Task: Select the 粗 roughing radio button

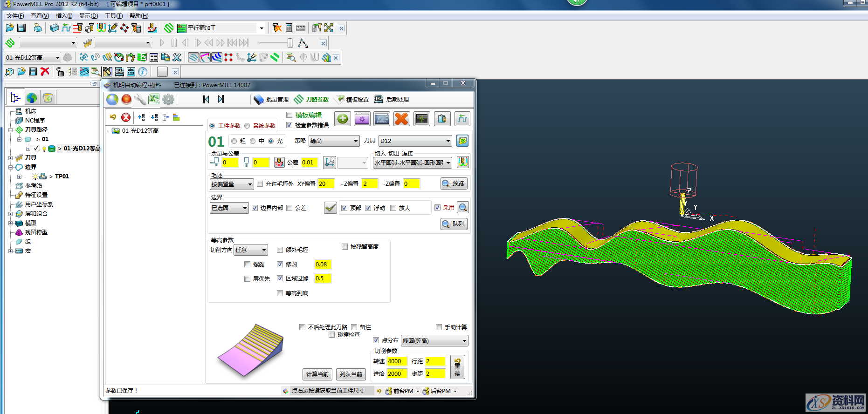Action: coord(234,141)
